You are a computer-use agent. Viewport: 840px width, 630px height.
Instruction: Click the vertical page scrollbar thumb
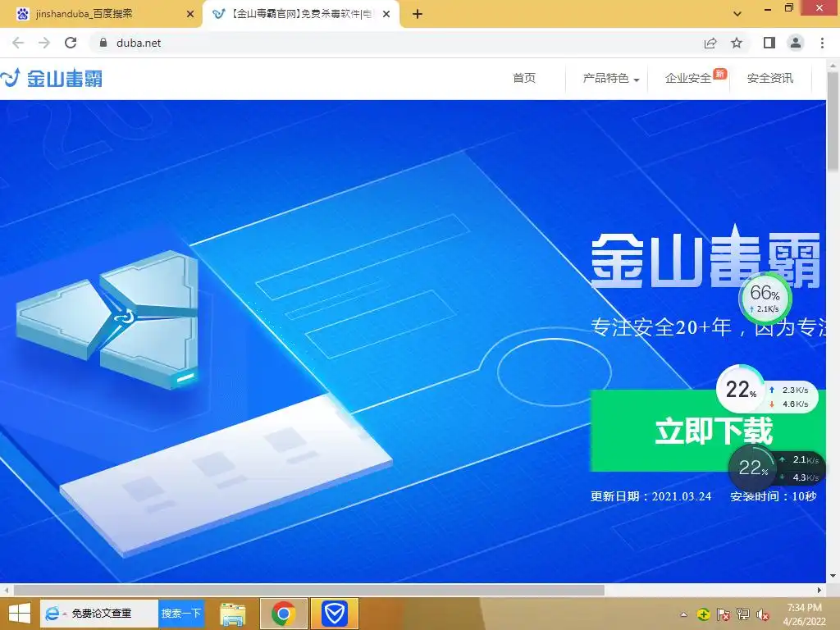tap(833, 121)
